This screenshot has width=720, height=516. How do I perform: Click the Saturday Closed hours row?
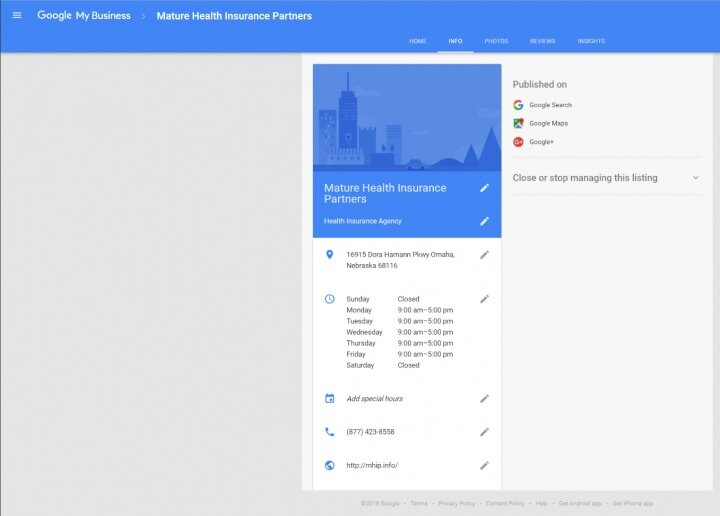(382, 365)
